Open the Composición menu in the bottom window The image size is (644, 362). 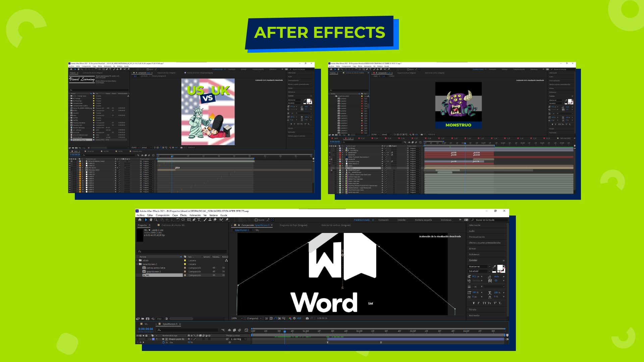163,215
